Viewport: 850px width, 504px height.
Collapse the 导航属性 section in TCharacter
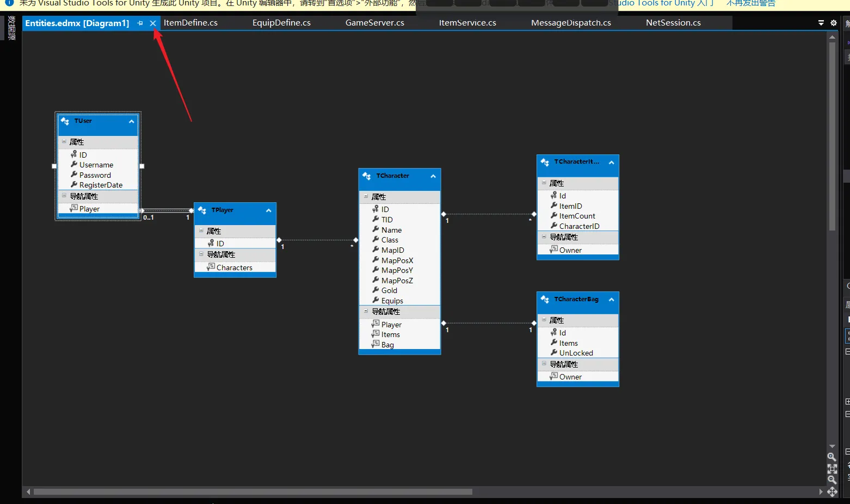coord(366,312)
